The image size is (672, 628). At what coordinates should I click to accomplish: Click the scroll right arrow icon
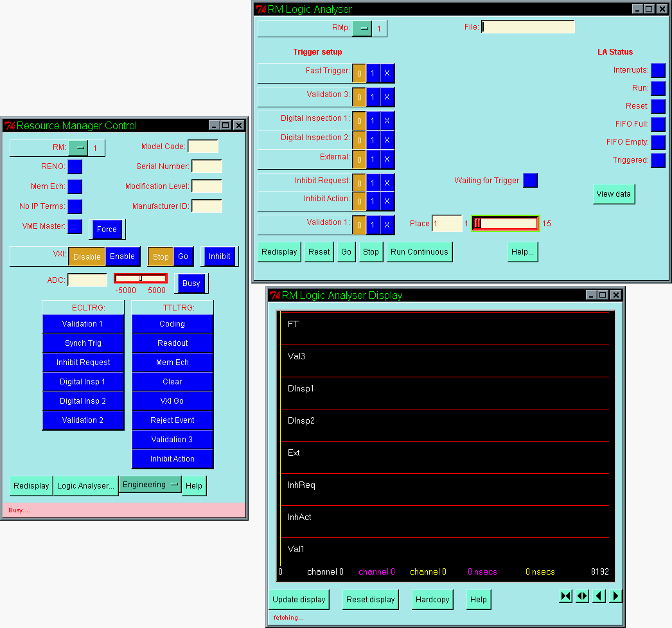615,596
